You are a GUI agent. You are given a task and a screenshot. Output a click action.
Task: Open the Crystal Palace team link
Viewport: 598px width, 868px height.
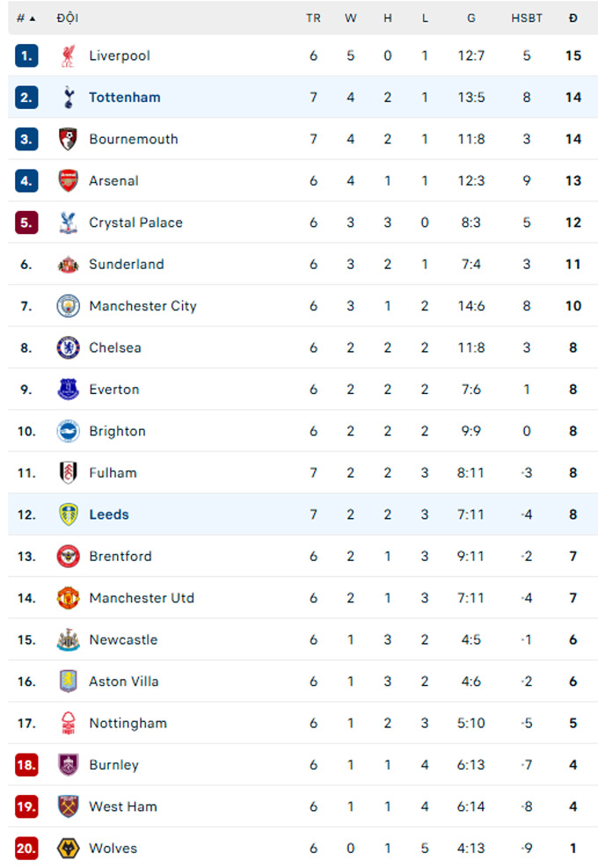point(135,222)
